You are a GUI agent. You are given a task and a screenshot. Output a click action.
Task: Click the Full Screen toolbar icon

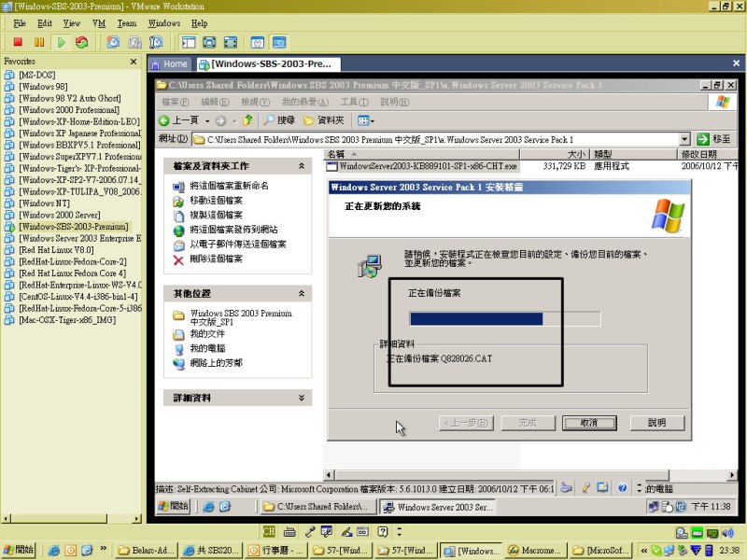click(x=209, y=42)
